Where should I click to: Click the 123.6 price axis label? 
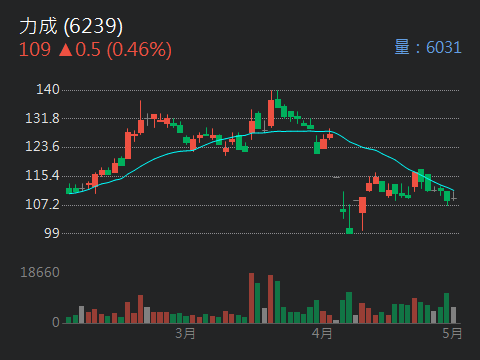click(x=42, y=146)
